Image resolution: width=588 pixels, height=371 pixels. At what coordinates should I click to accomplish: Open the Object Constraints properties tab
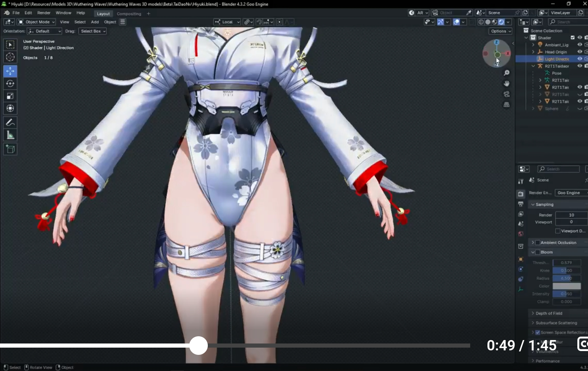click(521, 279)
